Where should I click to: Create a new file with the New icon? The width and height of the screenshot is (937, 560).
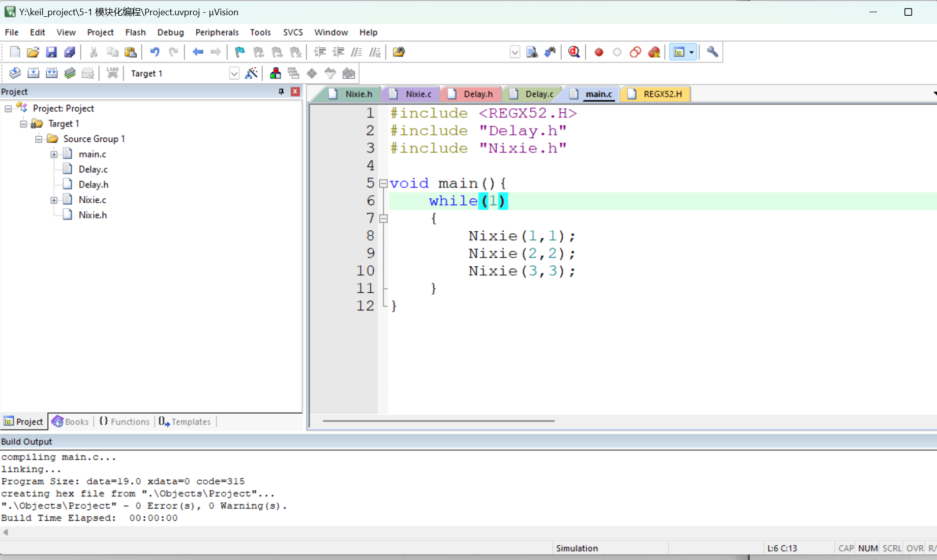[x=15, y=52]
